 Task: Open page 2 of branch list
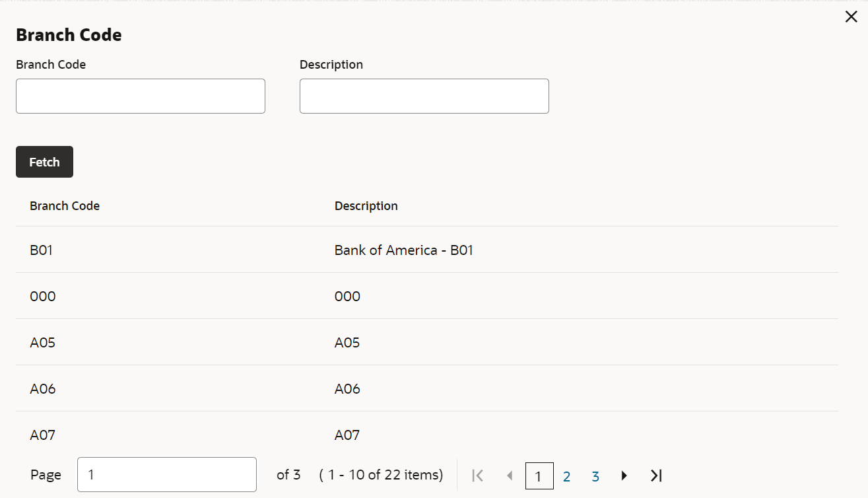[566, 476]
